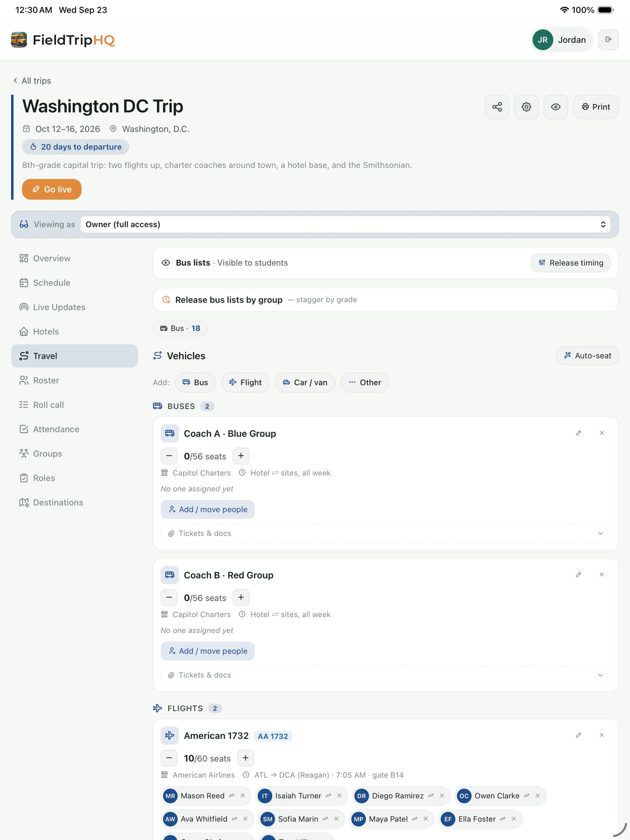The image size is (630, 840).
Task: Remove Maya Patel from the flight
Action: click(x=426, y=819)
